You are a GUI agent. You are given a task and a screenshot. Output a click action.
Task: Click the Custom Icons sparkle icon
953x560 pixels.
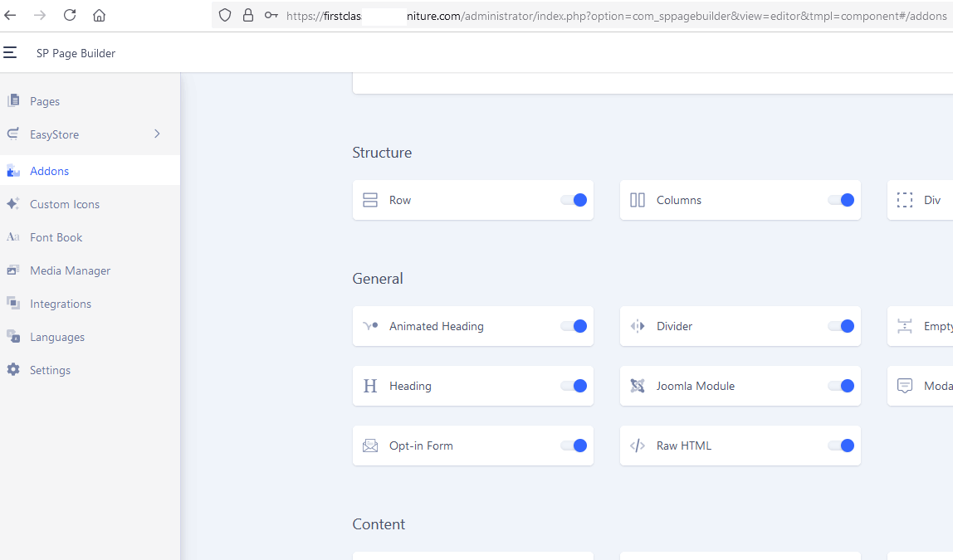13,204
